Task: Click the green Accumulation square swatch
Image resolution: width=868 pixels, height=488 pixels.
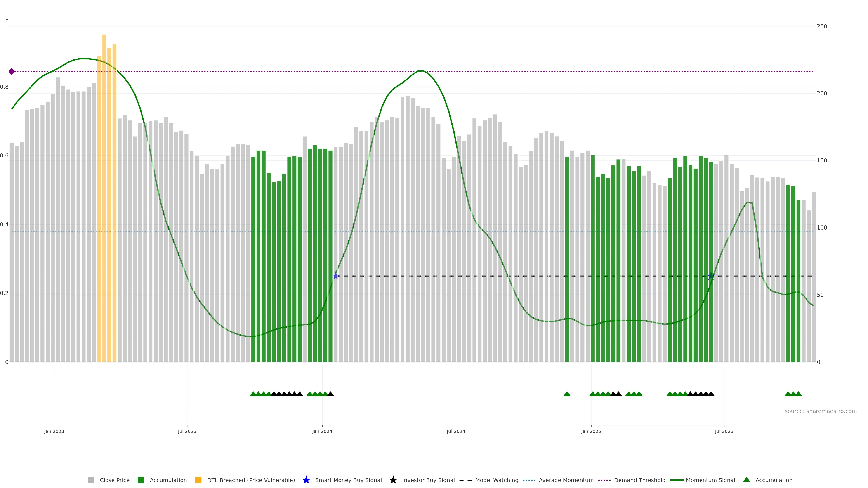Action: pyautogui.click(x=141, y=480)
